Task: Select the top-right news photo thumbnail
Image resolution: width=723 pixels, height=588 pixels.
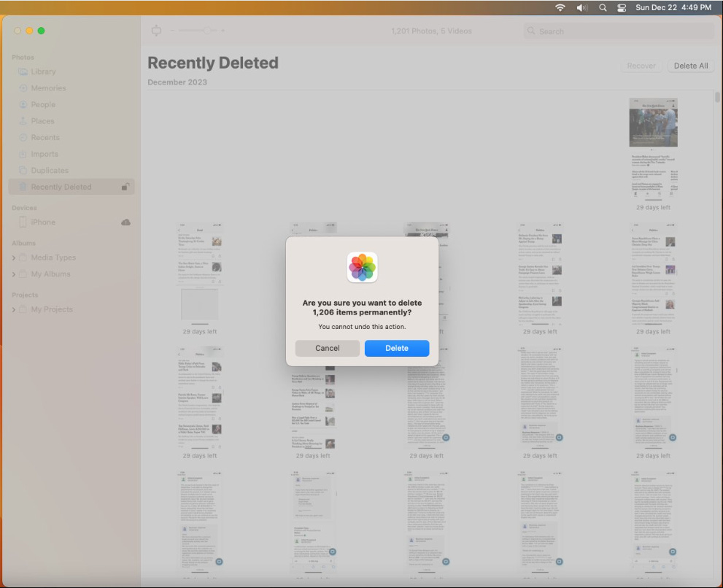Action: point(654,149)
